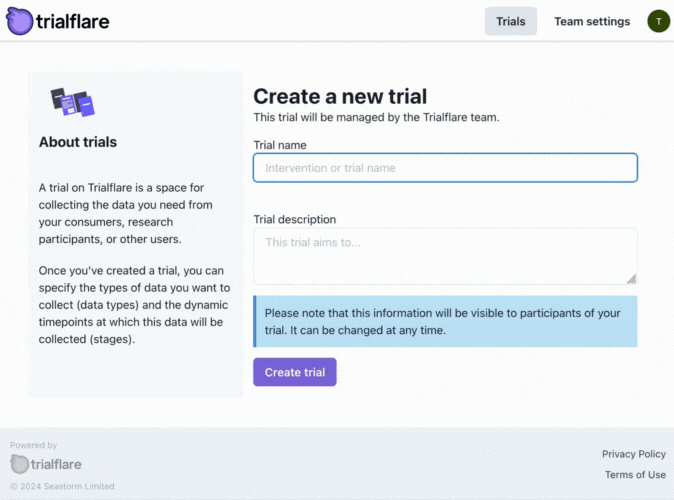This screenshot has width=674, height=500.
Task: Click the grey flame logo in footer
Action: click(x=19, y=464)
